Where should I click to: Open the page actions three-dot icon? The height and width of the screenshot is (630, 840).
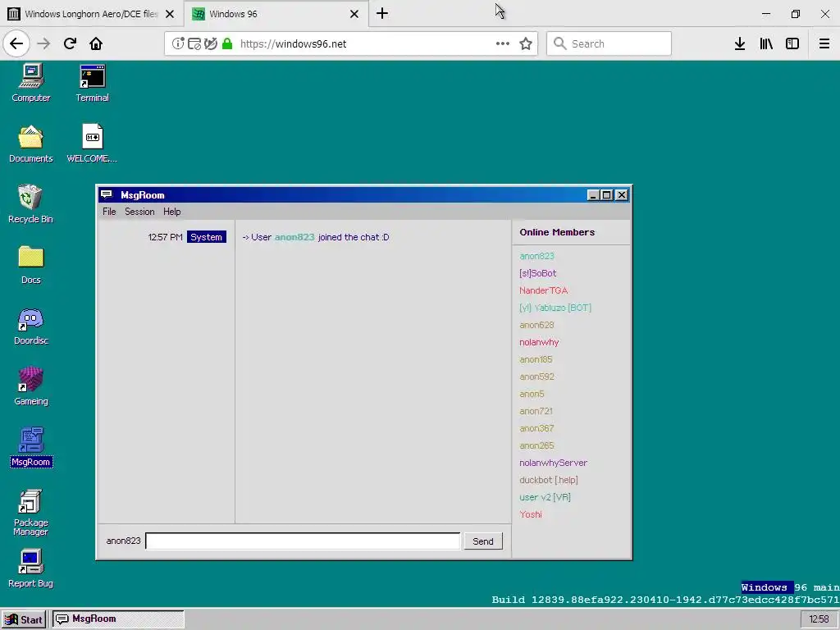tap(503, 43)
